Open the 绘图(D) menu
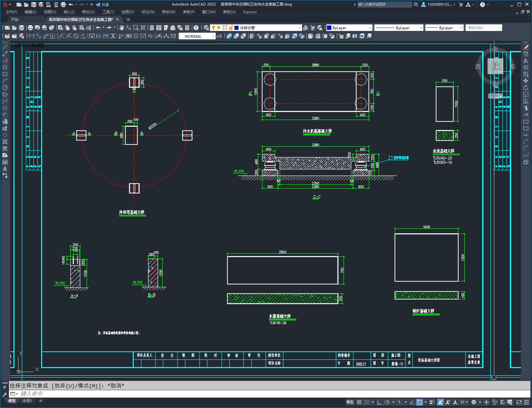This screenshot has width=532, height=408. tap(128, 12)
